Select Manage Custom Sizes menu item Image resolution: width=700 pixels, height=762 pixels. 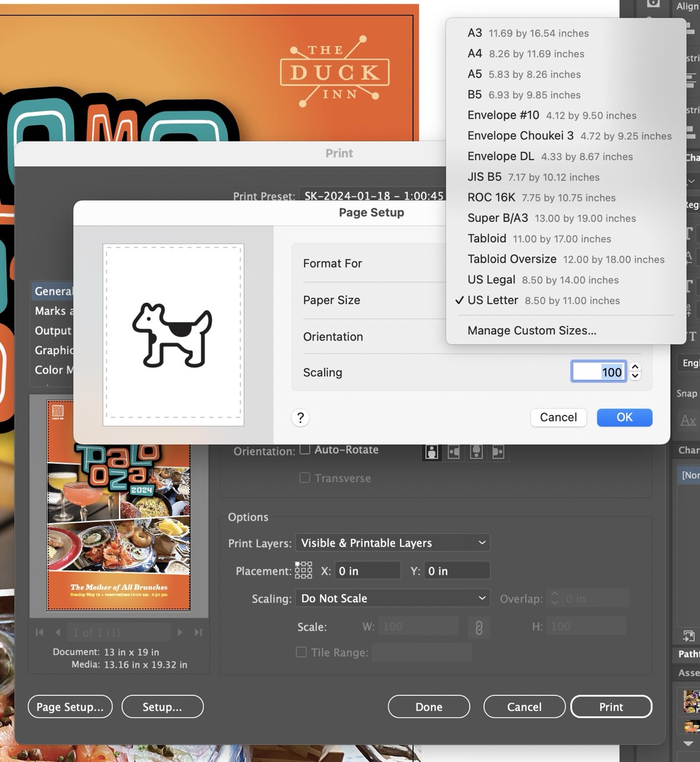tap(532, 330)
